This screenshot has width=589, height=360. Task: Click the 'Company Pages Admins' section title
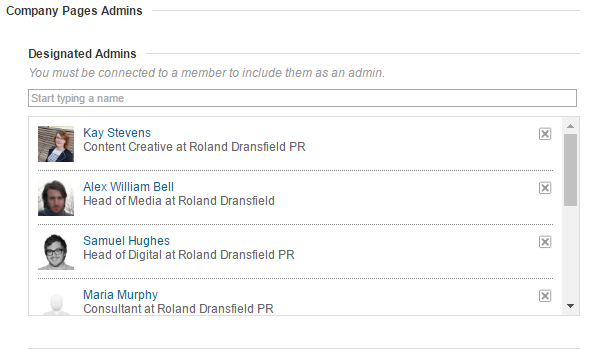(x=74, y=11)
